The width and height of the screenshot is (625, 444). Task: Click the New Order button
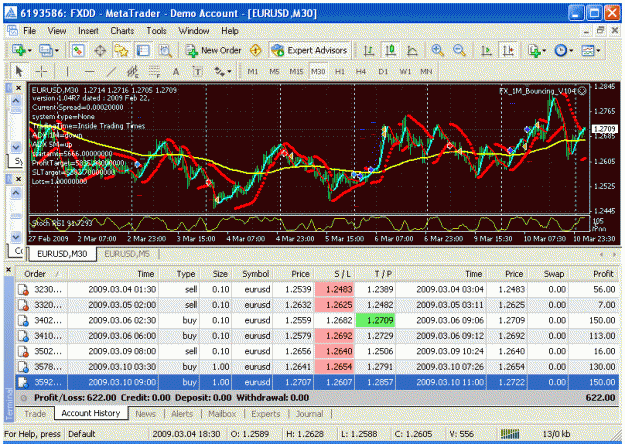click(213, 51)
